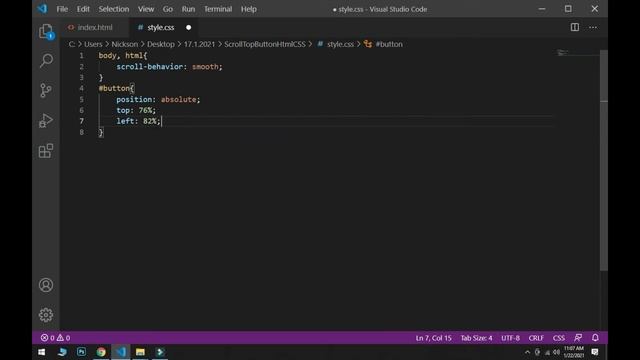The height and width of the screenshot is (360, 640).
Task: Click the Split Editor Right icon
Action: click(574, 27)
